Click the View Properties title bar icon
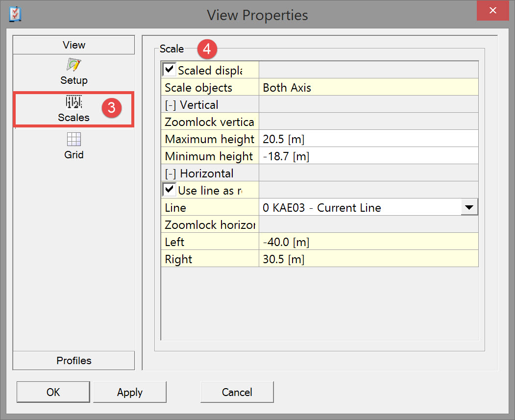This screenshot has height=420, width=515. [15, 14]
